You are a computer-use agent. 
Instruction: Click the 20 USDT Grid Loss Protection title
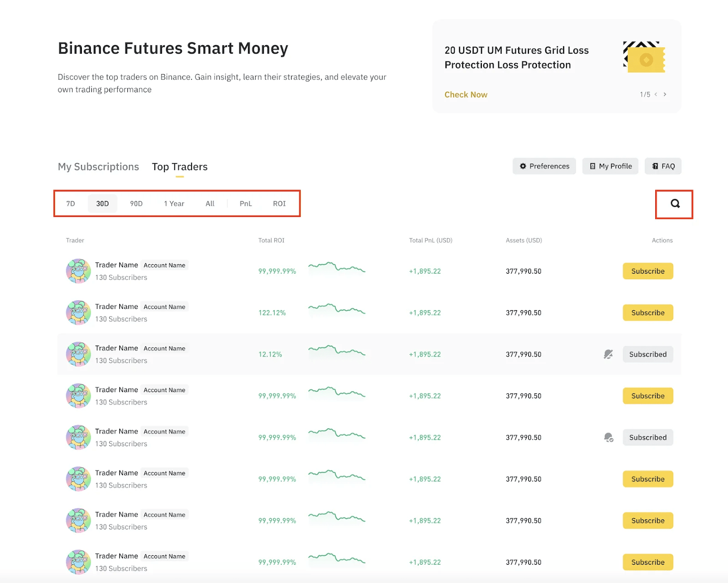[516, 57]
